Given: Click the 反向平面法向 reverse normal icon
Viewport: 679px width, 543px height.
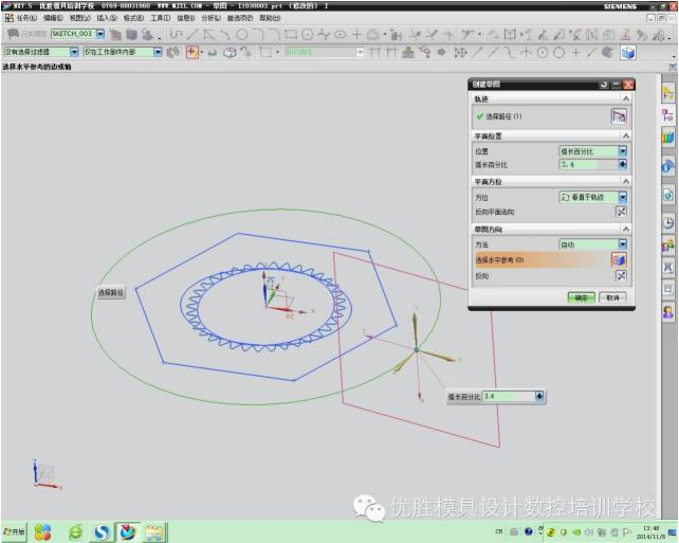Looking at the screenshot, I should (621, 211).
